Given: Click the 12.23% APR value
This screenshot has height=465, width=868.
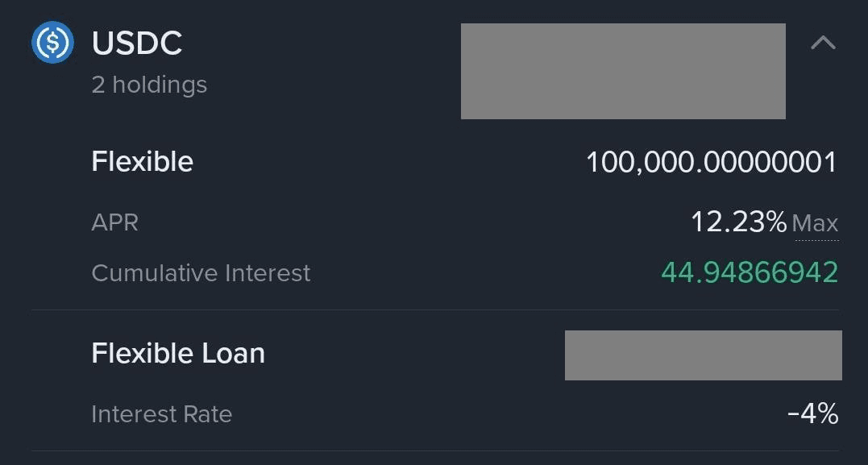Looking at the screenshot, I should tap(738, 222).
